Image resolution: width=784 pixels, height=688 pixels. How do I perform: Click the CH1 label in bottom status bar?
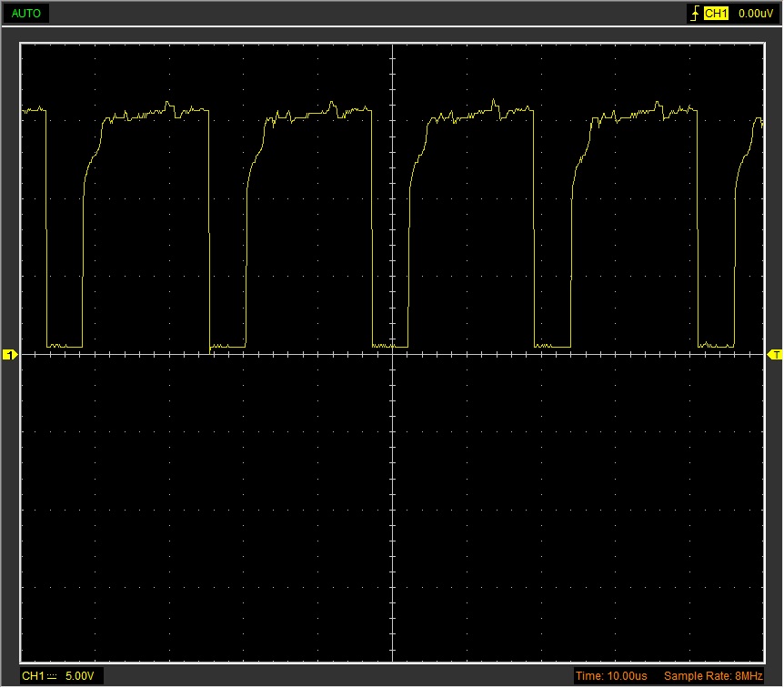click(32, 676)
